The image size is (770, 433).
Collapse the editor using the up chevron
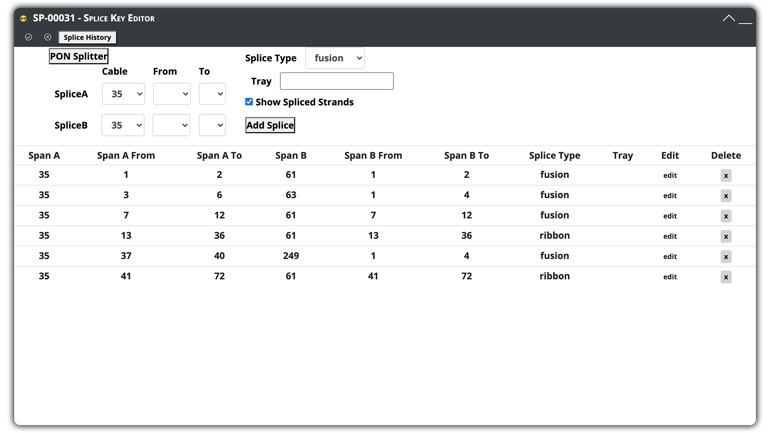729,19
